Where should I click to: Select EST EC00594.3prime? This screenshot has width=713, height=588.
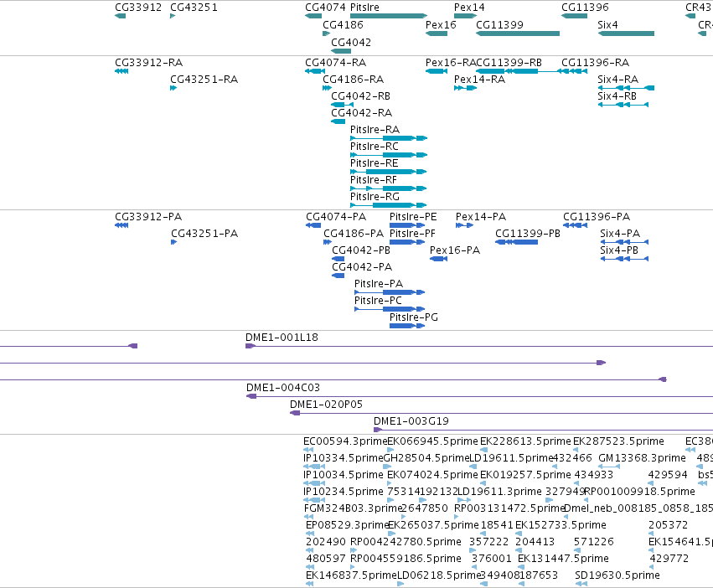345,441
